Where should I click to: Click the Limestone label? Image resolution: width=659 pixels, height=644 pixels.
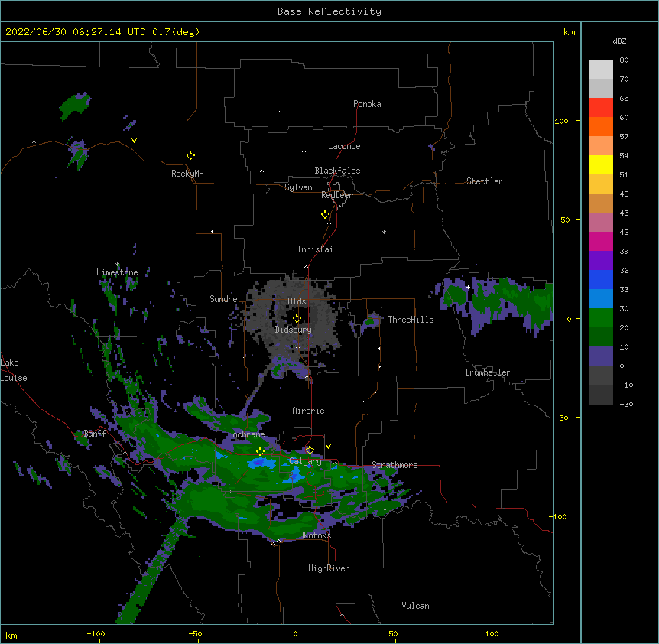click(x=117, y=272)
